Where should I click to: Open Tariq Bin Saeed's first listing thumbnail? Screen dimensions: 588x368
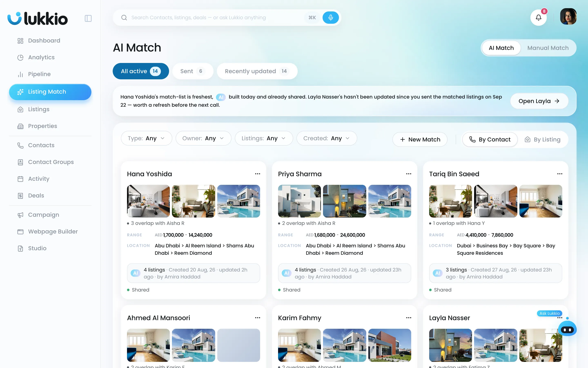pyautogui.click(x=450, y=201)
